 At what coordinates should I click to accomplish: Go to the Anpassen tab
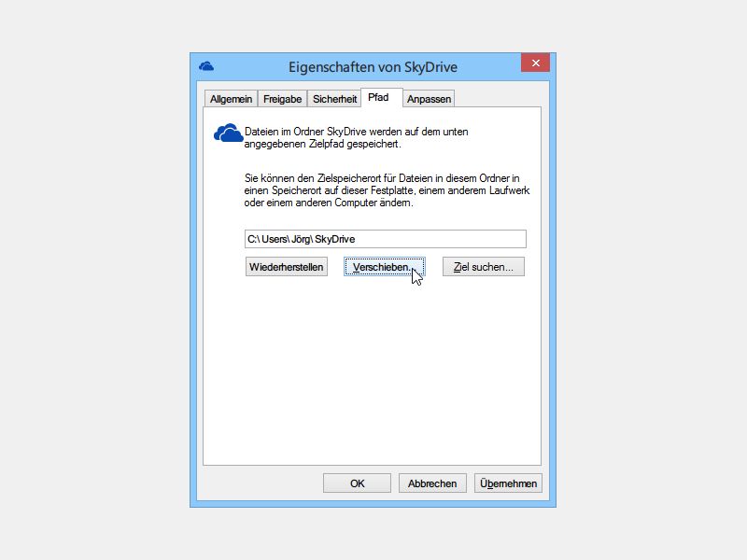pos(429,99)
